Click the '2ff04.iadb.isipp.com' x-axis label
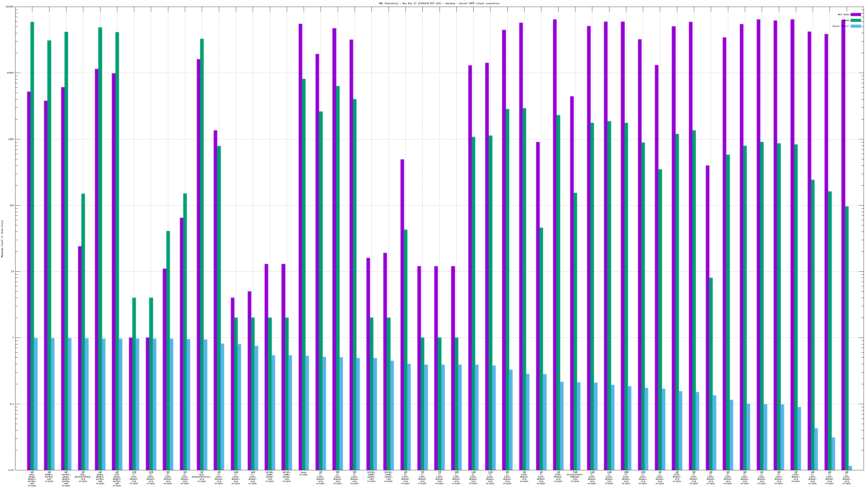This screenshot has width=868, height=488. point(270,477)
